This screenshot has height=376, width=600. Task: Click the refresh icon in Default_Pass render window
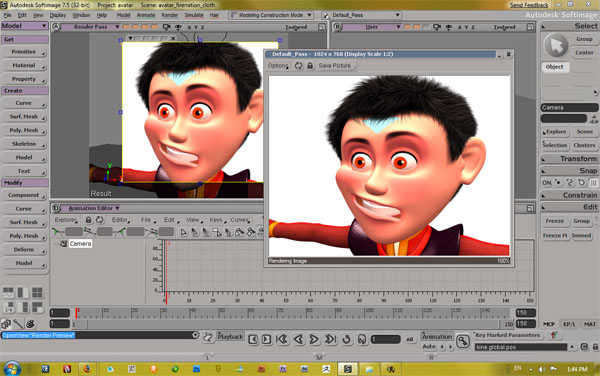click(298, 66)
